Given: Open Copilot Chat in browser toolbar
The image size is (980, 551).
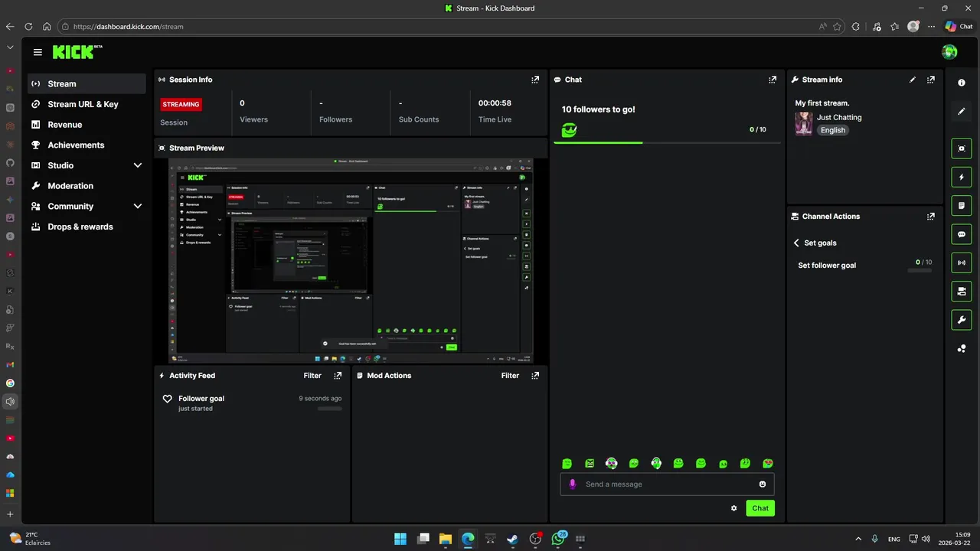Looking at the screenshot, I should tap(959, 26).
